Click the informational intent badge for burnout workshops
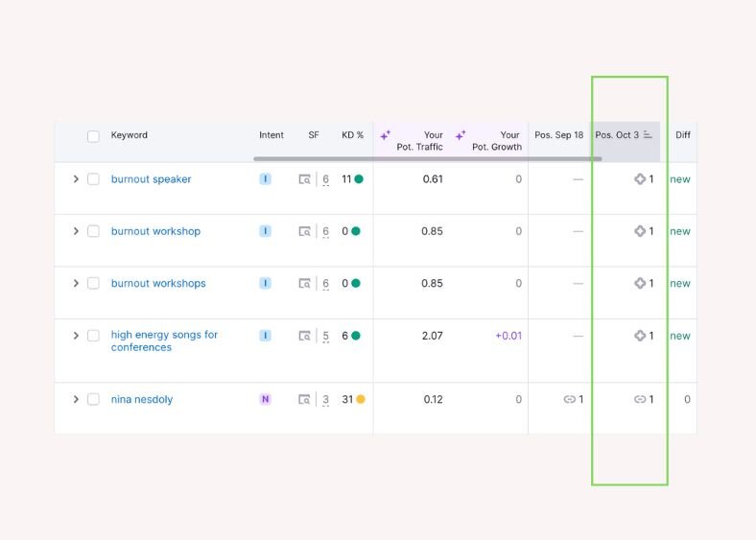This screenshot has width=756, height=540. tap(266, 284)
